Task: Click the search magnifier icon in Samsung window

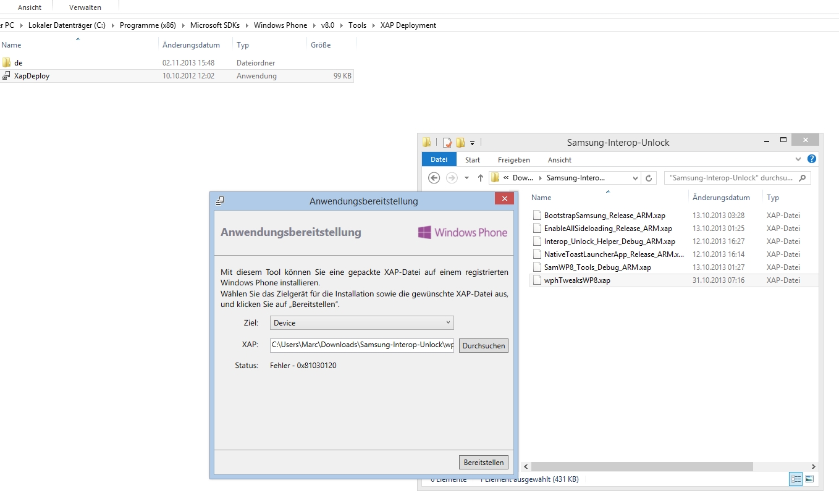Action: coord(802,178)
